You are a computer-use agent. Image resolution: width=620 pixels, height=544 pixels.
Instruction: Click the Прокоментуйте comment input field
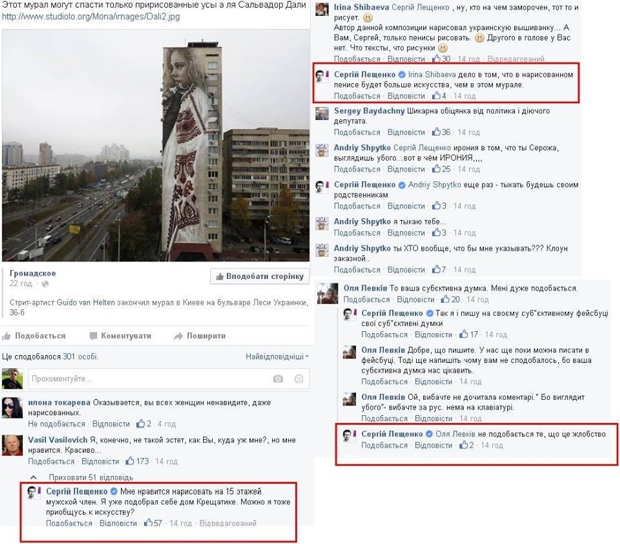150,379
